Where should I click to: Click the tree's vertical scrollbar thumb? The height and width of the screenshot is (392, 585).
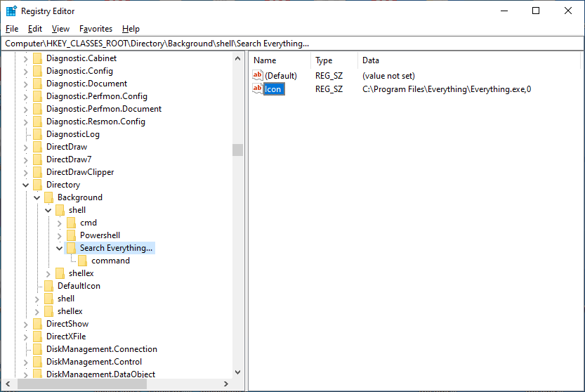coord(237,150)
